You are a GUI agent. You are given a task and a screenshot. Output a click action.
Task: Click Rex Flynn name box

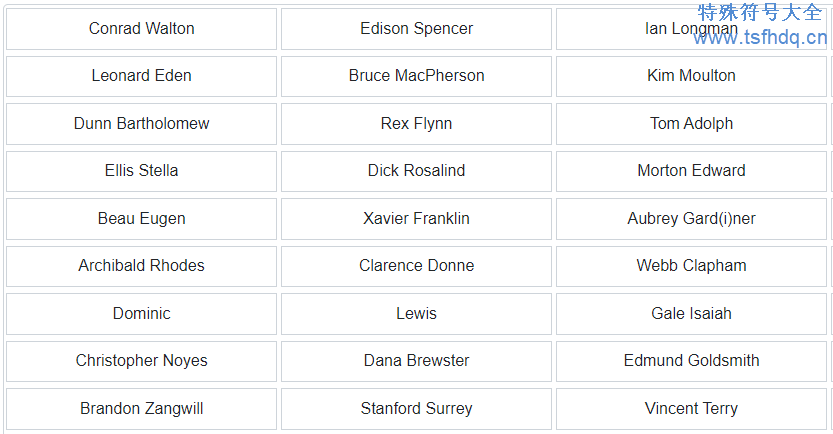coord(416,124)
